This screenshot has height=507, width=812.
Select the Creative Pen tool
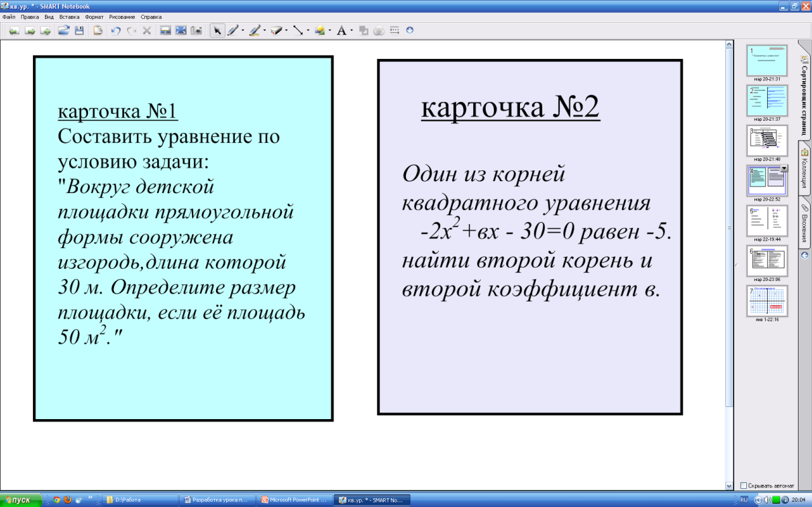tap(255, 30)
